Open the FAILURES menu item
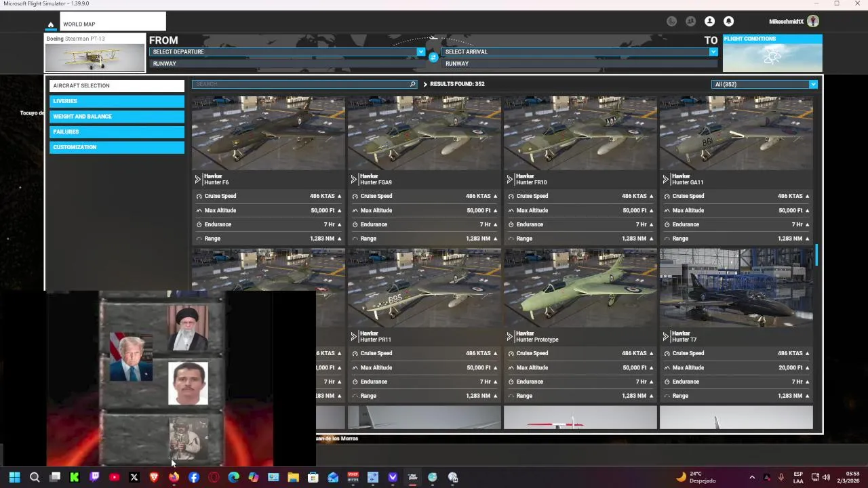This screenshot has height=488, width=868. 117,131
